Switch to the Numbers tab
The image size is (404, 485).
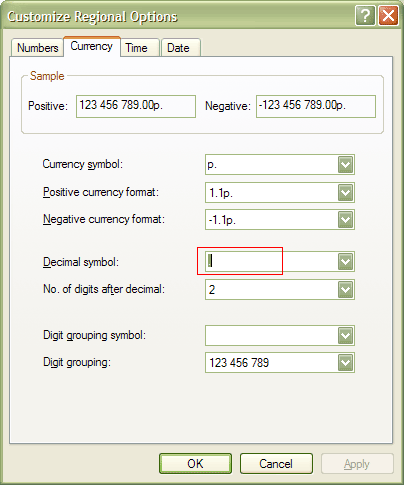coord(37,48)
